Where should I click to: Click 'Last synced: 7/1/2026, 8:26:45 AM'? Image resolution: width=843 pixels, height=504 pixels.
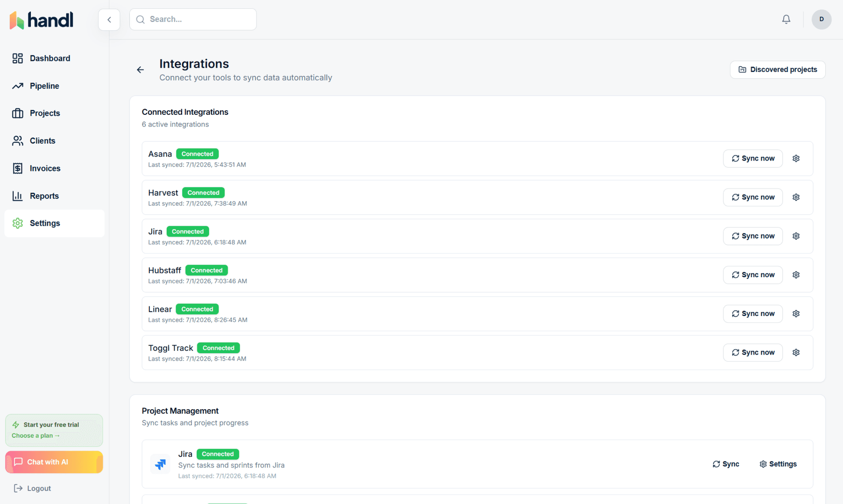click(198, 320)
